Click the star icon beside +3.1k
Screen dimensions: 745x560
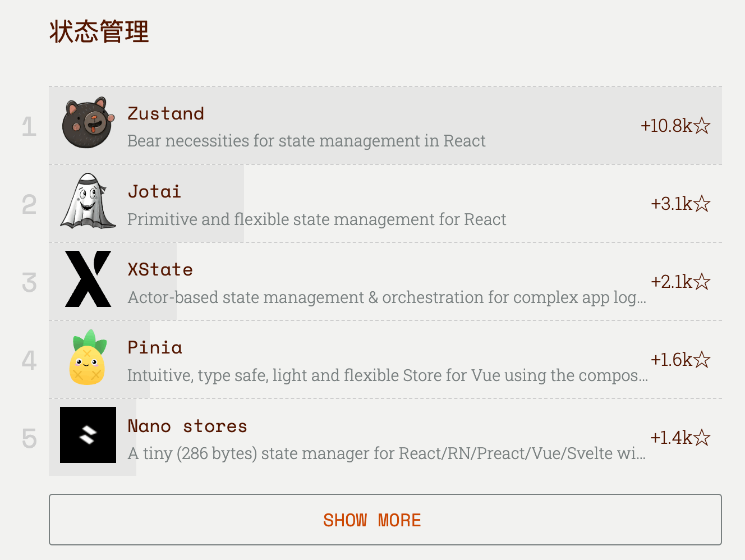pos(702,204)
